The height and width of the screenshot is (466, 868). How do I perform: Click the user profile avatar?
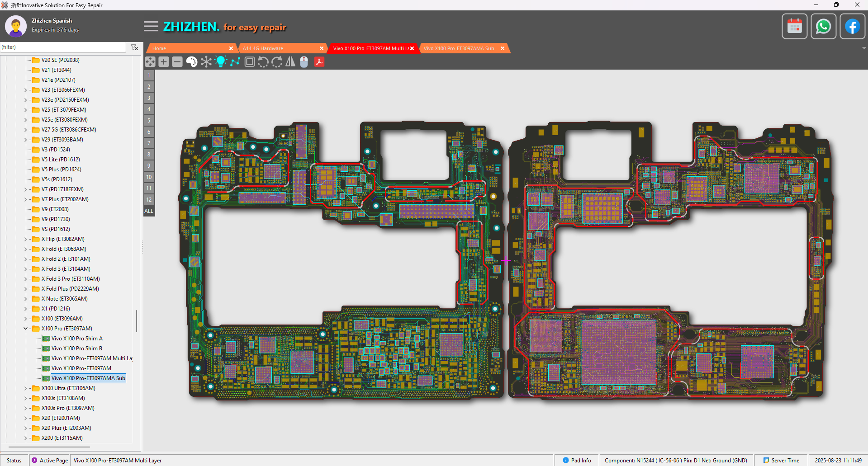(x=16, y=26)
